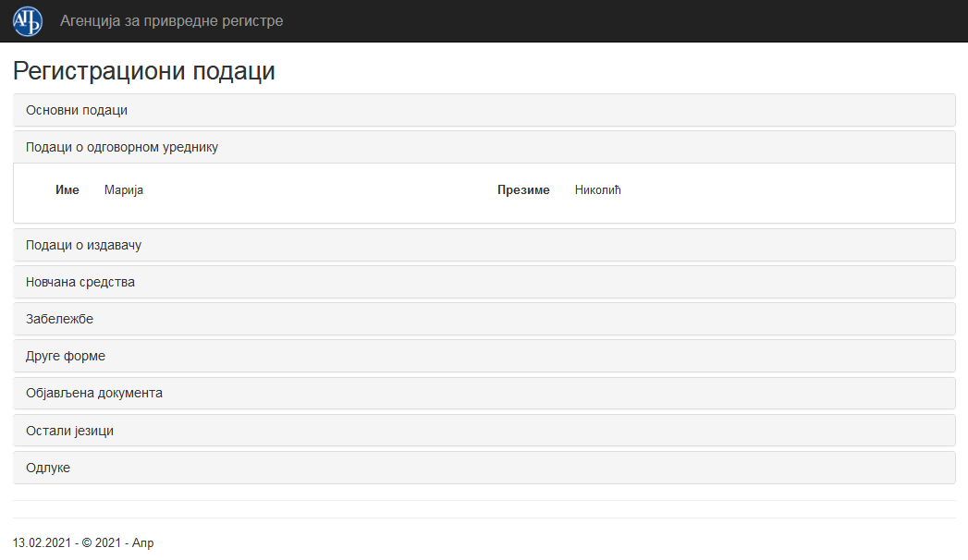Click the Презиме field label
This screenshot has width=968, height=560.
pos(523,190)
